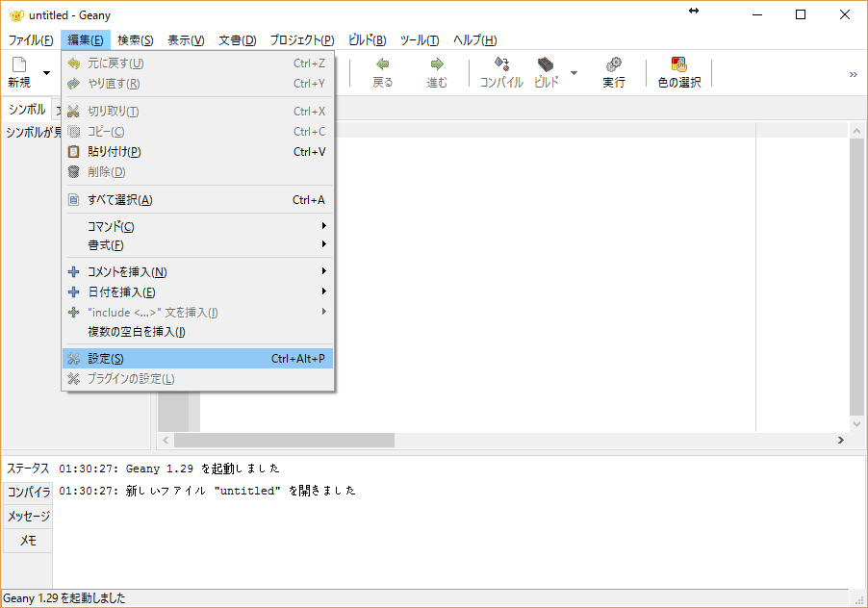Screen dimensions: 868x608
Task: Open the dropdown arrow next to 新規
Action: coord(46,72)
